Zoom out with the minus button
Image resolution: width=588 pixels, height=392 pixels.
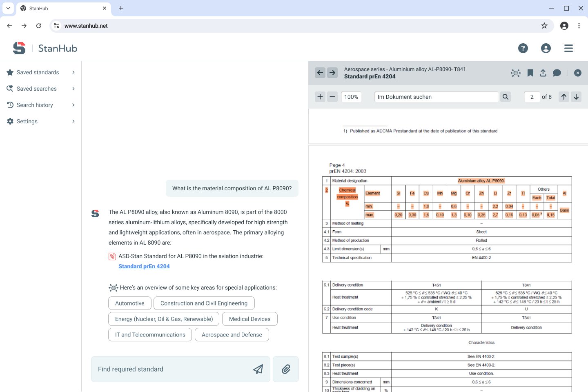(x=332, y=97)
